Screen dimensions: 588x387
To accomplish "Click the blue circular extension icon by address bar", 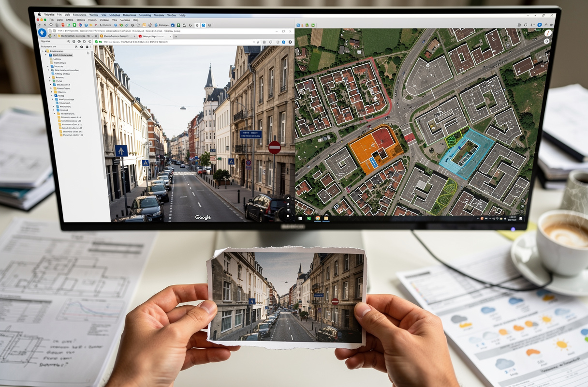I will click(283, 42).
